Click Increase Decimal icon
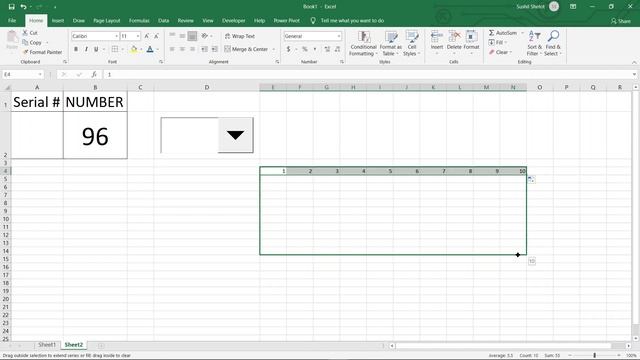The width and height of the screenshot is (640, 360). point(327,49)
